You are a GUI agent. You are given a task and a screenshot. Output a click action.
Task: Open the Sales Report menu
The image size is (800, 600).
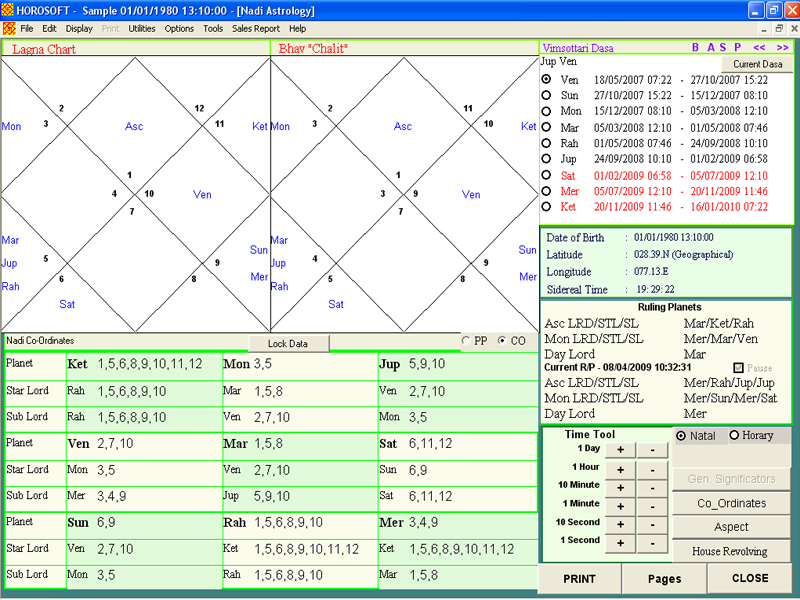pyautogui.click(x=256, y=29)
